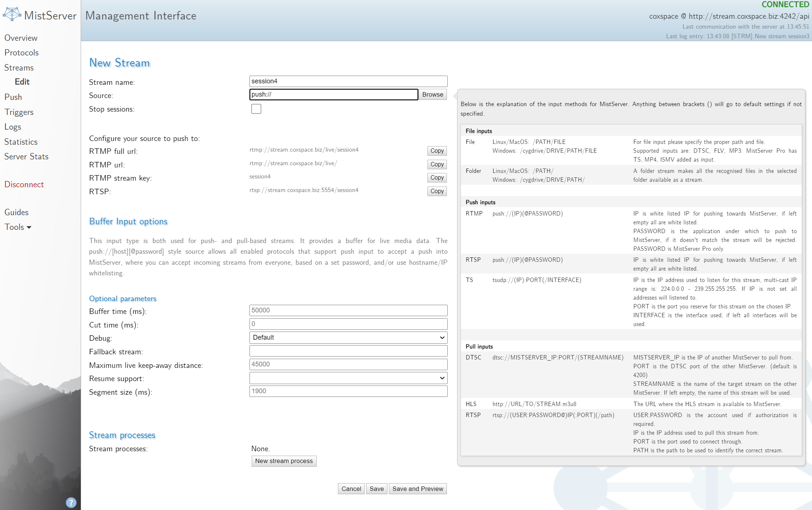Go to Protocols in the sidebar
This screenshot has height=510, width=812.
22,53
